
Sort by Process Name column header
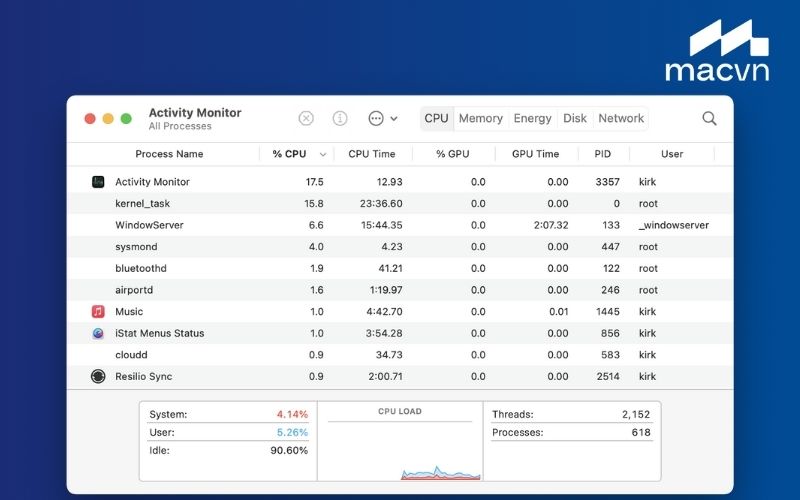tap(169, 154)
